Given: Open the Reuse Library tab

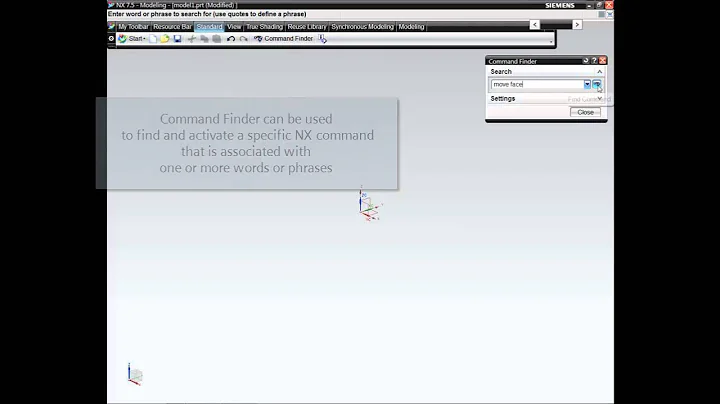Looking at the screenshot, I should pos(307,27).
